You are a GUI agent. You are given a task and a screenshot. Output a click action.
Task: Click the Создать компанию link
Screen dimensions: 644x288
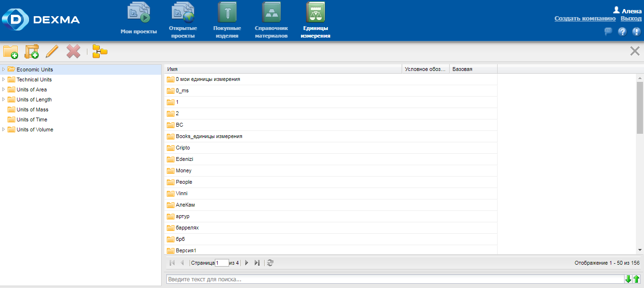(x=585, y=19)
